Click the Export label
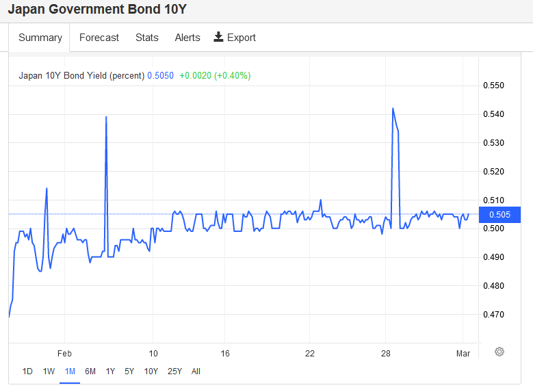This screenshot has height=392, width=533. point(241,38)
